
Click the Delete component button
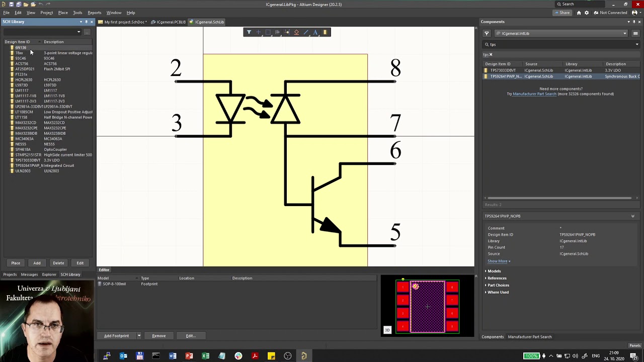pyautogui.click(x=58, y=263)
